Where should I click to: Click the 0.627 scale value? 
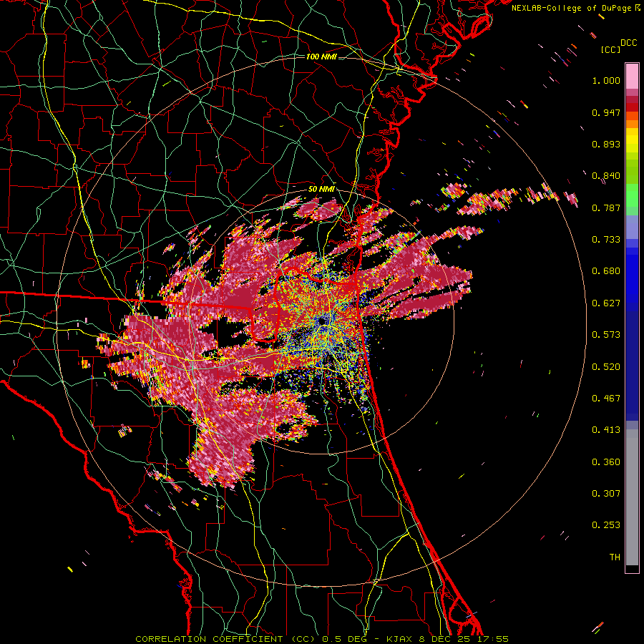[x=606, y=303]
